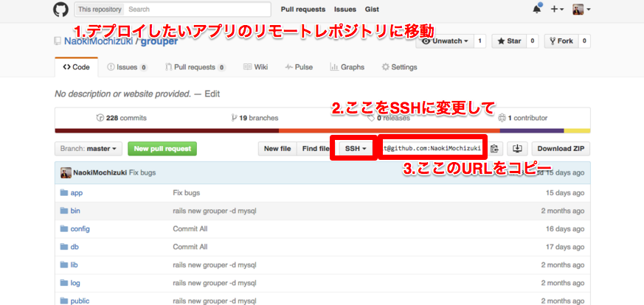Click the public folder icon
This screenshot has height=305, width=644.
tap(63, 301)
